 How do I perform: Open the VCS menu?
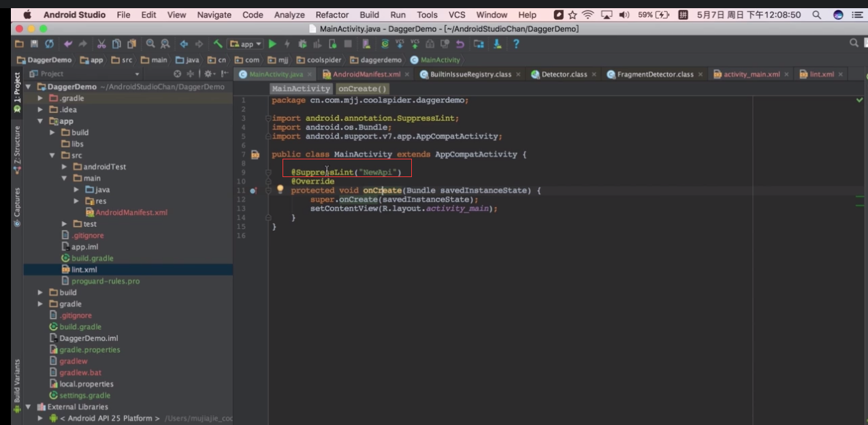[457, 14]
